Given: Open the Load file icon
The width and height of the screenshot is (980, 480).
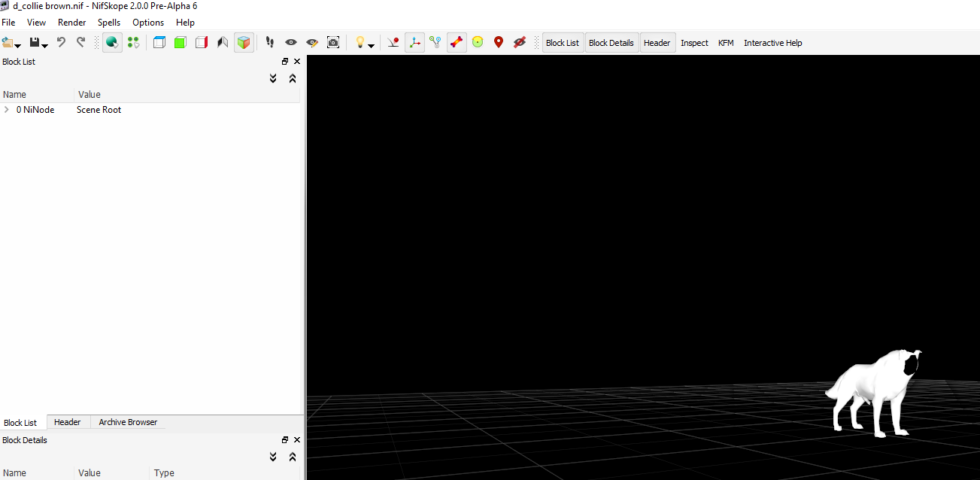Looking at the screenshot, I should tap(7, 43).
